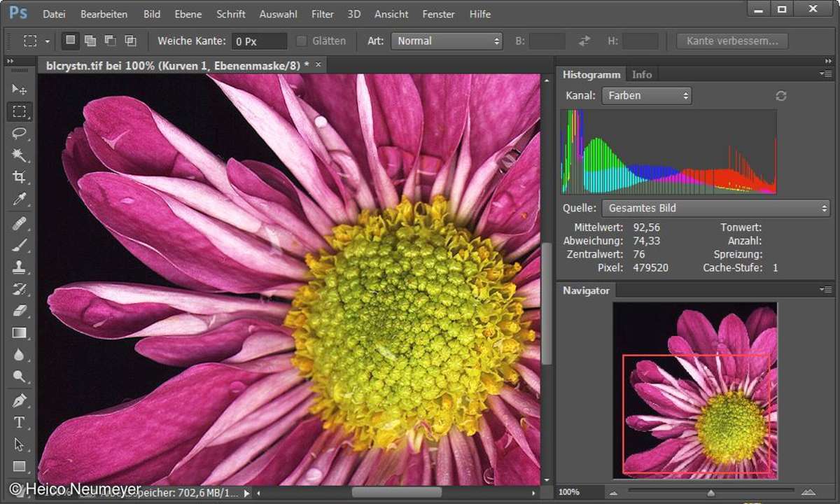
Task: Open the Histogramm panel flyout menu
Action: 826,73
